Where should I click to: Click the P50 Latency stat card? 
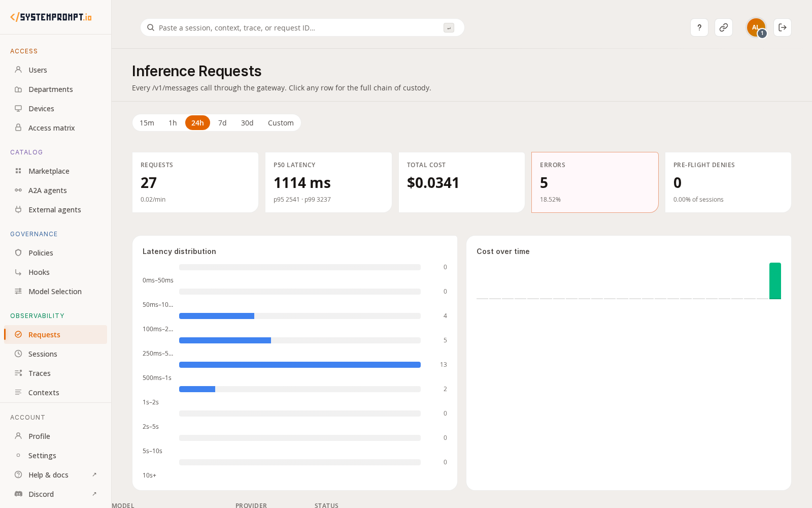click(x=328, y=182)
